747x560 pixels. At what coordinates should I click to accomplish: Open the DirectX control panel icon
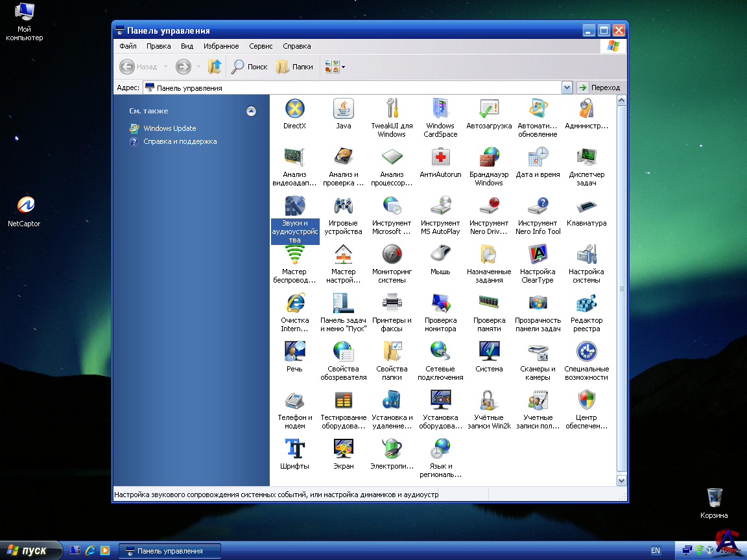[x=294, y=109]
